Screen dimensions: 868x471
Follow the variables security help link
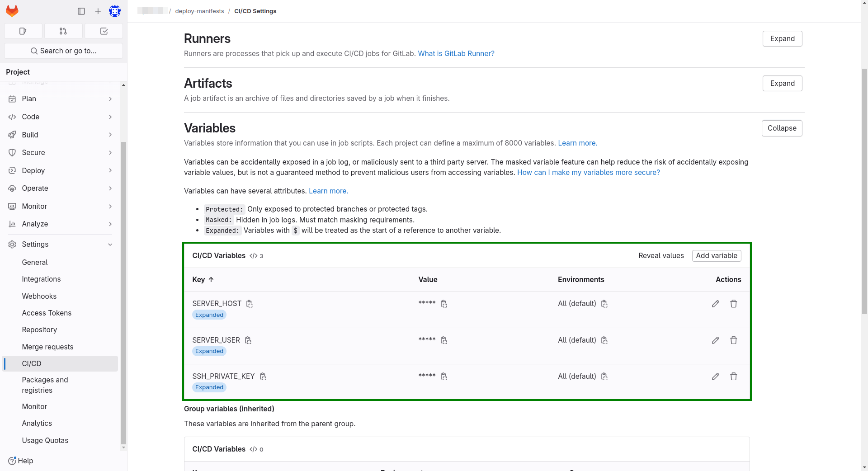coord(588,173)
